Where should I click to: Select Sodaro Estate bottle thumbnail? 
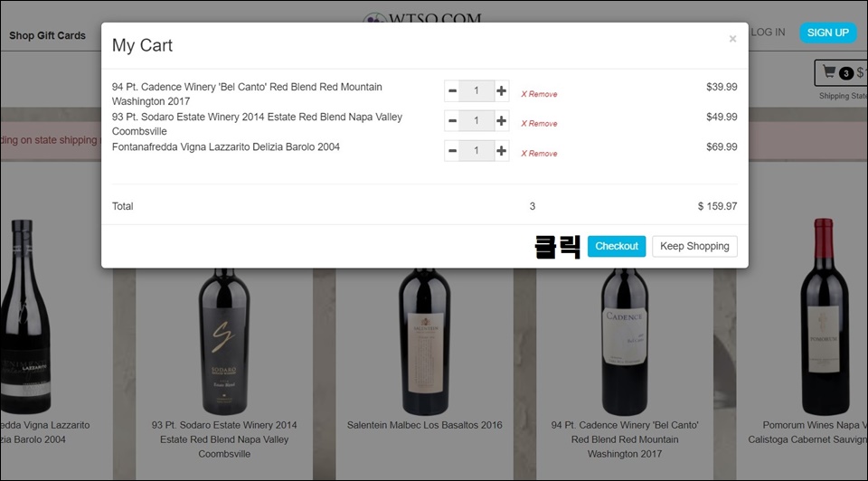224,342
